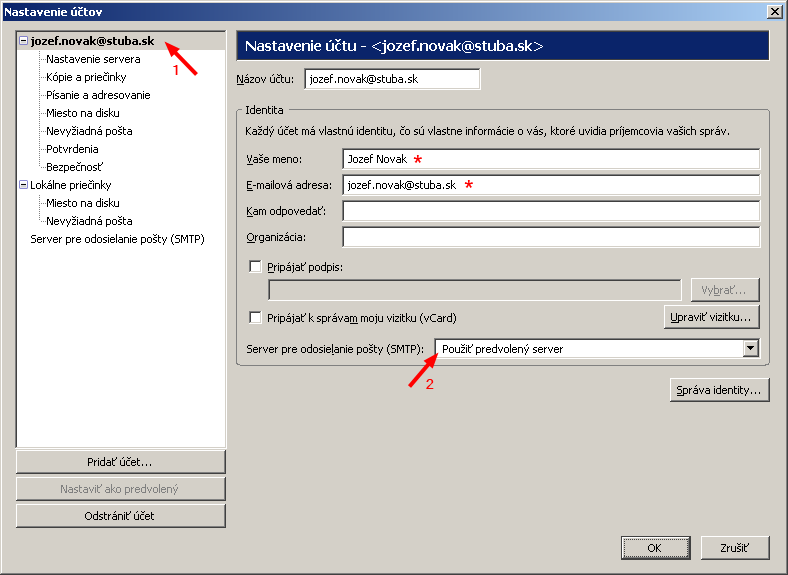Confirm settings with the OK button
This screenshot has height=575, width=788.
(654, 548)
